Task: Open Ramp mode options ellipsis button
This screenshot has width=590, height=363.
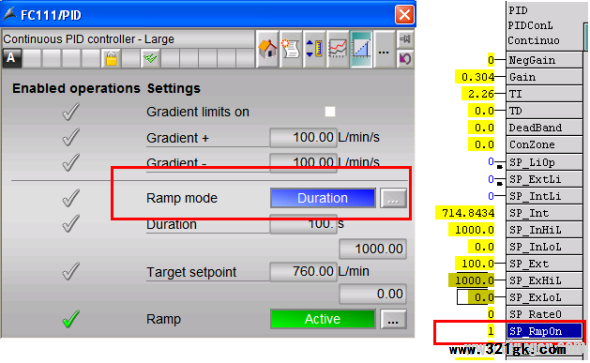Action: (393, 198)
